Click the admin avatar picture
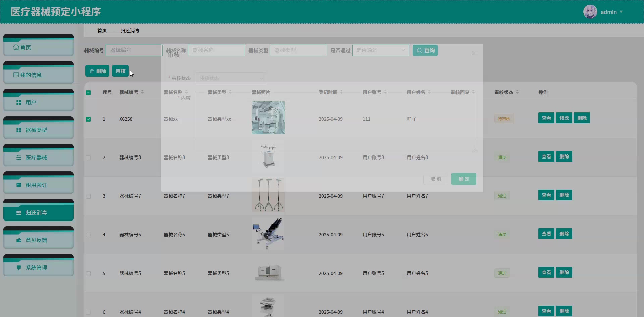Image resolution: width=644 pixels, height=317 pixels. pos(590,12)
